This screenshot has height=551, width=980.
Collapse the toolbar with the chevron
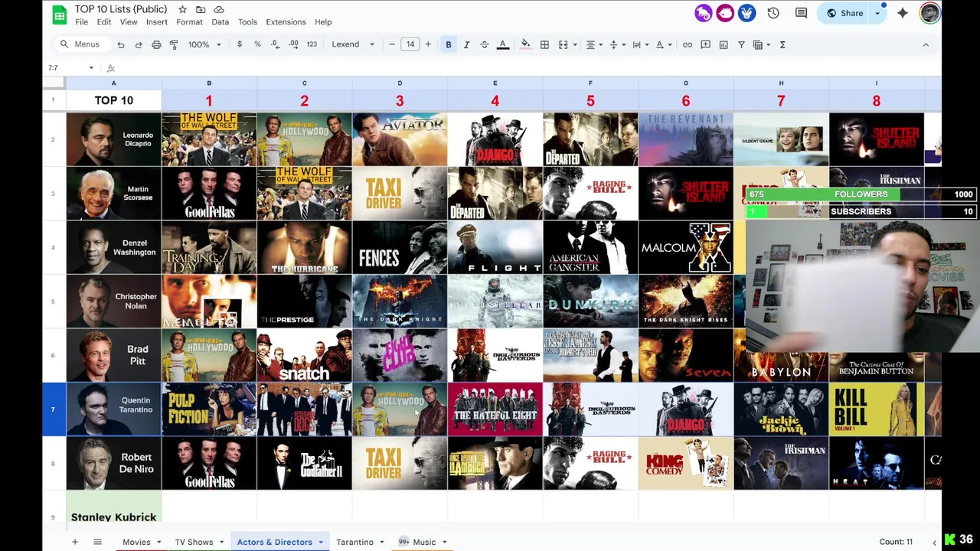926,44
